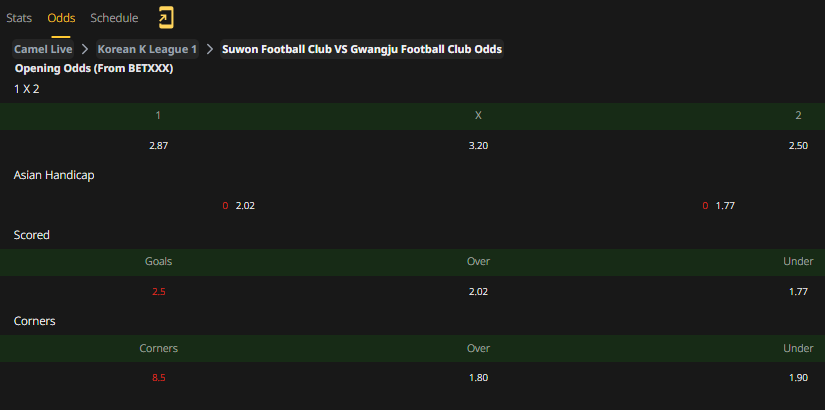Click chevron after Korean K League 1
Screen dimensions: 825x410
pos(209,49)
